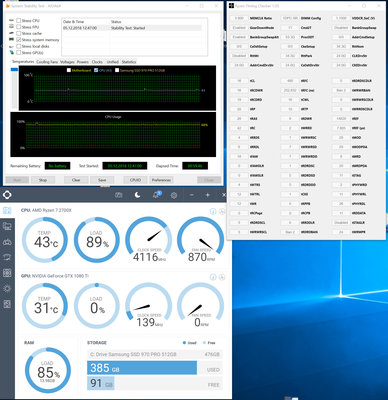Click the camera screenshot icon in CAM toolbar
Image resolution: width=388 pixels, height=400 pixels.
coord(119,195)
